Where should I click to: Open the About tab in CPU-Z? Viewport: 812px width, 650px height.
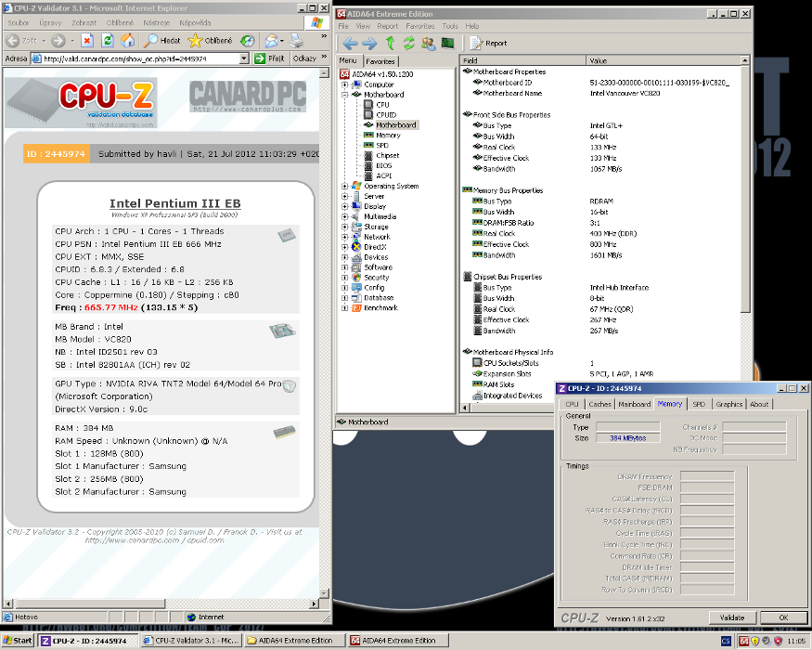759,404
